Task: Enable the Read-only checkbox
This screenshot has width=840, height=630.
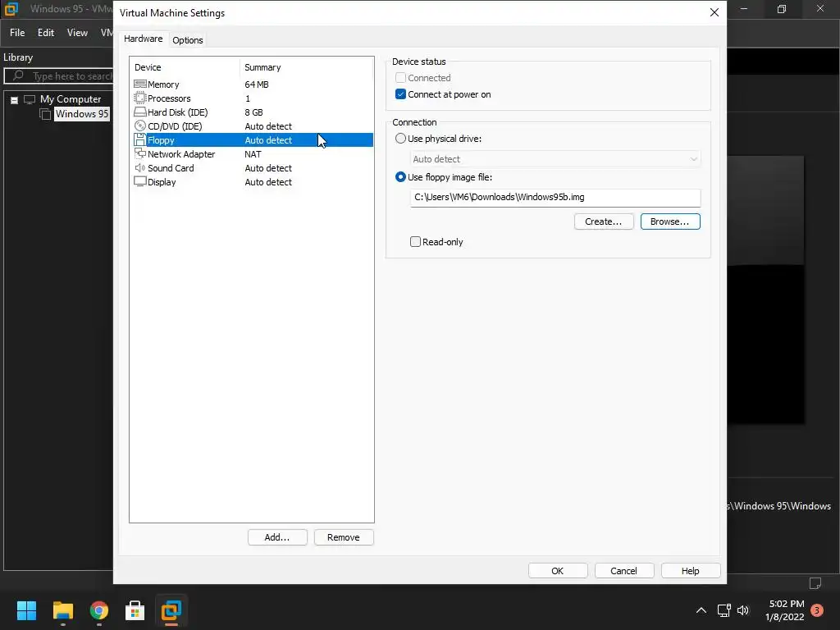Action: click(415, 242)
